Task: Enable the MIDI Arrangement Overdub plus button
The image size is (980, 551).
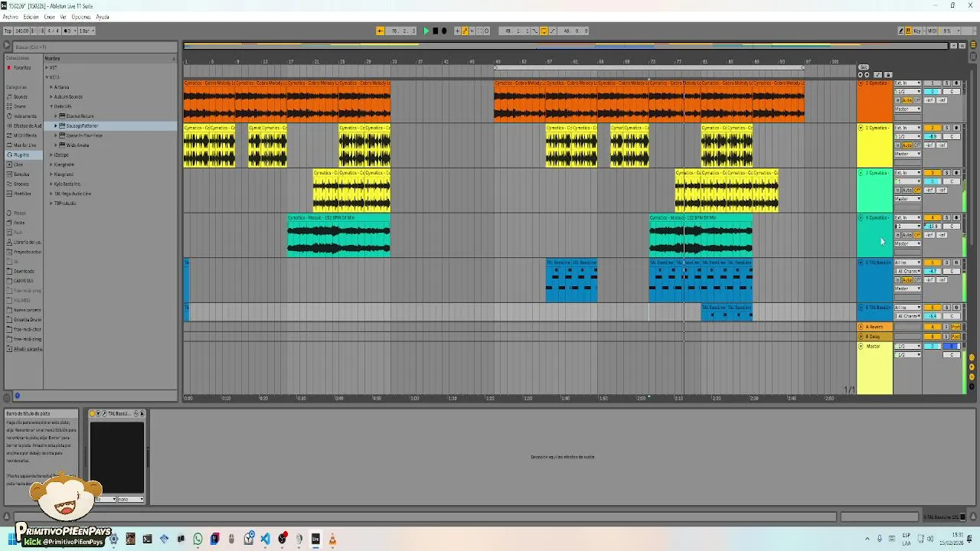Action: pos(458,31)
